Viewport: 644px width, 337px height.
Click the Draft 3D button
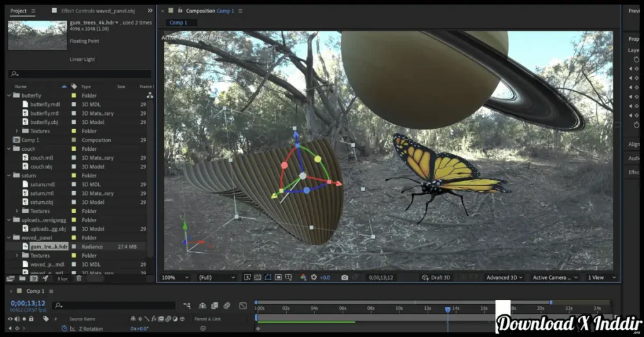[435, 277]
